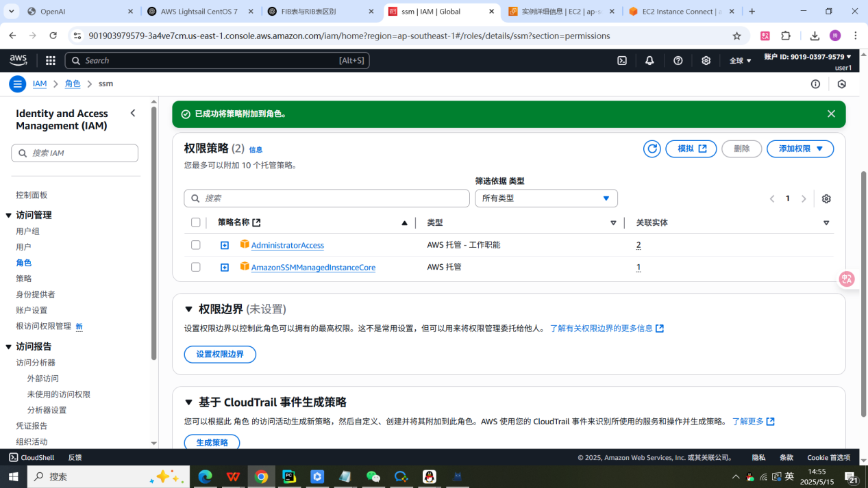The width and height of the screenshot is (868, 488).
Task: Open the account ID menu
Action: pos(808,57)
